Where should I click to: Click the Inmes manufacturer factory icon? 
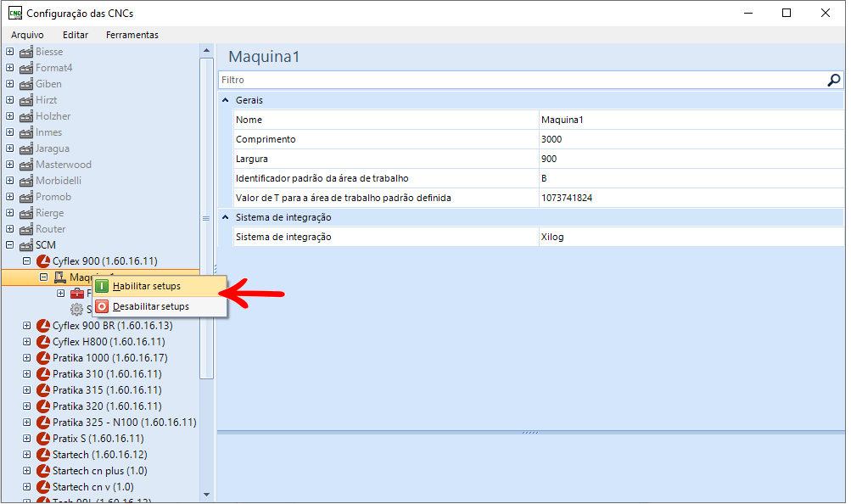[x=26, y=133]
